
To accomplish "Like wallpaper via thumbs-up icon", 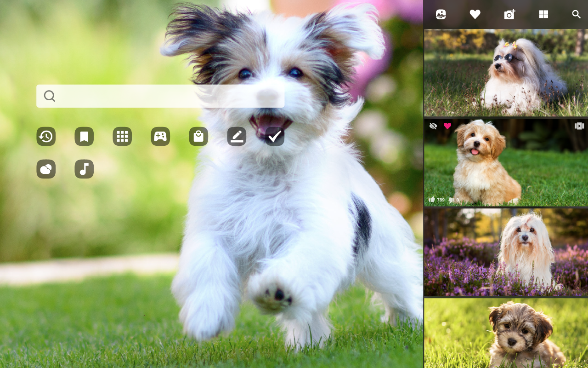I will click(432, 200).
